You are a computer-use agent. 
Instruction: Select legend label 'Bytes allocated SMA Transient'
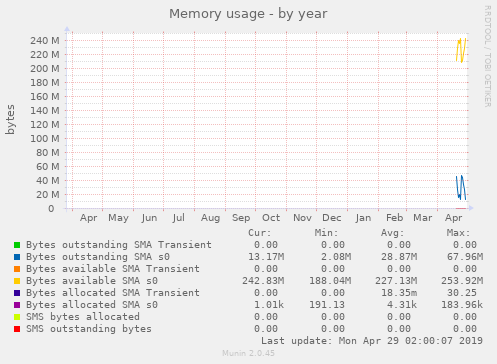113,293
